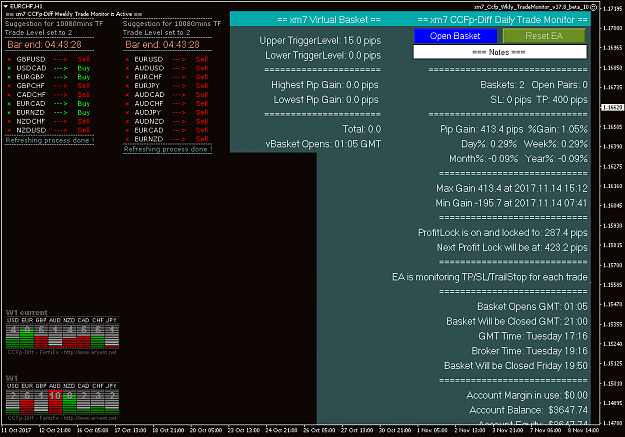Click the Reset EA button

(x=544, y=36)
